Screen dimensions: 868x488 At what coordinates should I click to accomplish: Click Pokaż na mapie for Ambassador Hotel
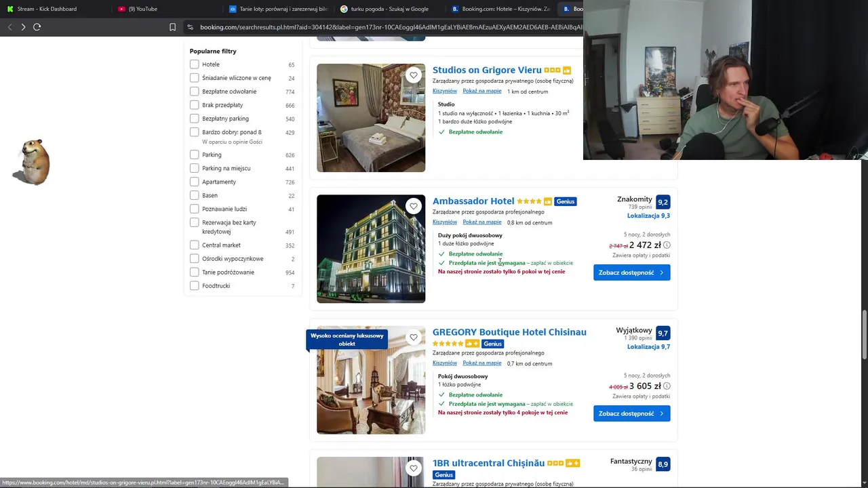point(482,222)
